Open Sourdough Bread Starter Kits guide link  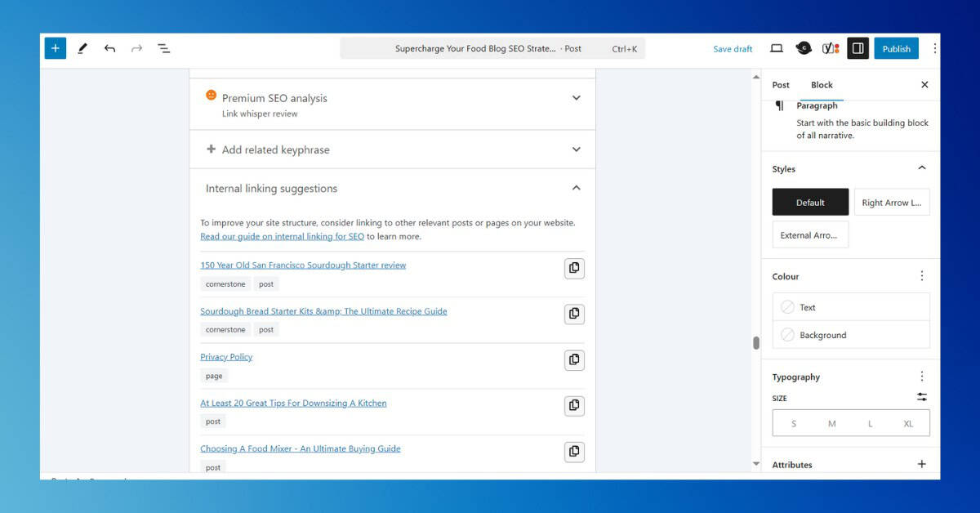pos(323,311)
